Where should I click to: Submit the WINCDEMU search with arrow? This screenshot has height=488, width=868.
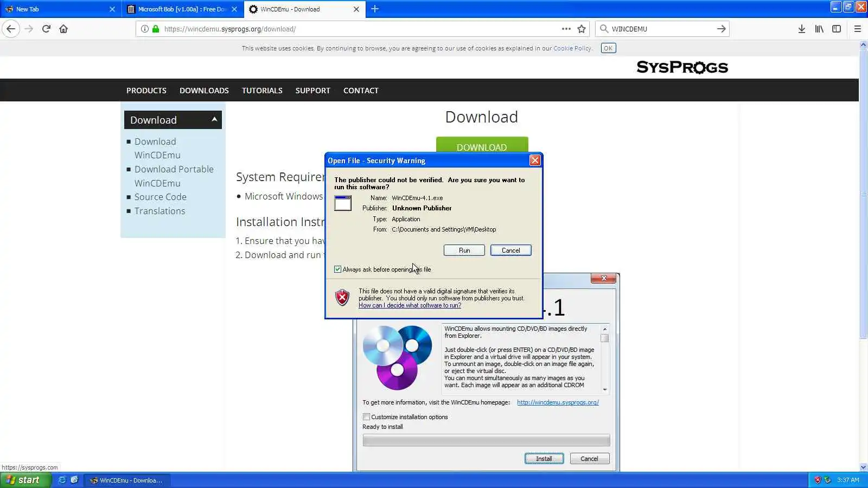721,29
